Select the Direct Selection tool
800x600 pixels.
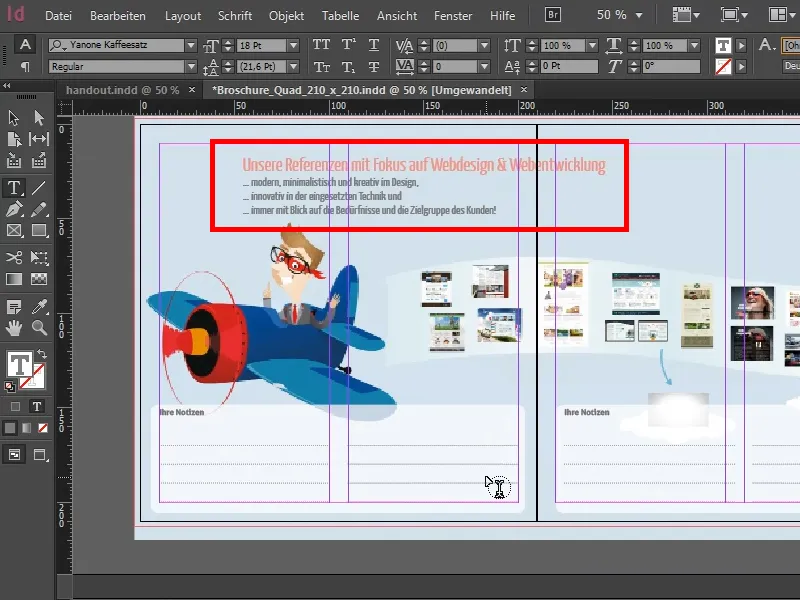click(x=37, y=116)
